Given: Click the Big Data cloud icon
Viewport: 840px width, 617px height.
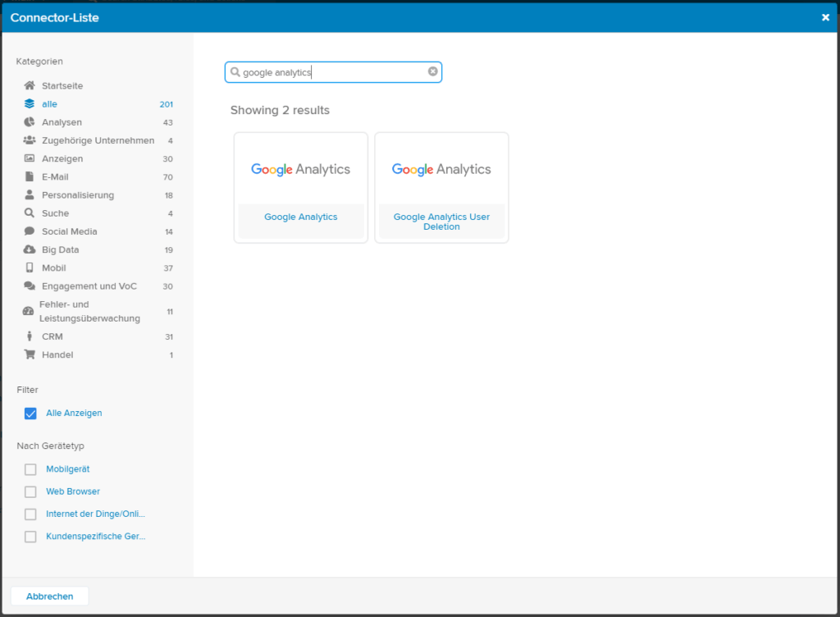Looking at the screenshot, I should (x=30, y=249).
